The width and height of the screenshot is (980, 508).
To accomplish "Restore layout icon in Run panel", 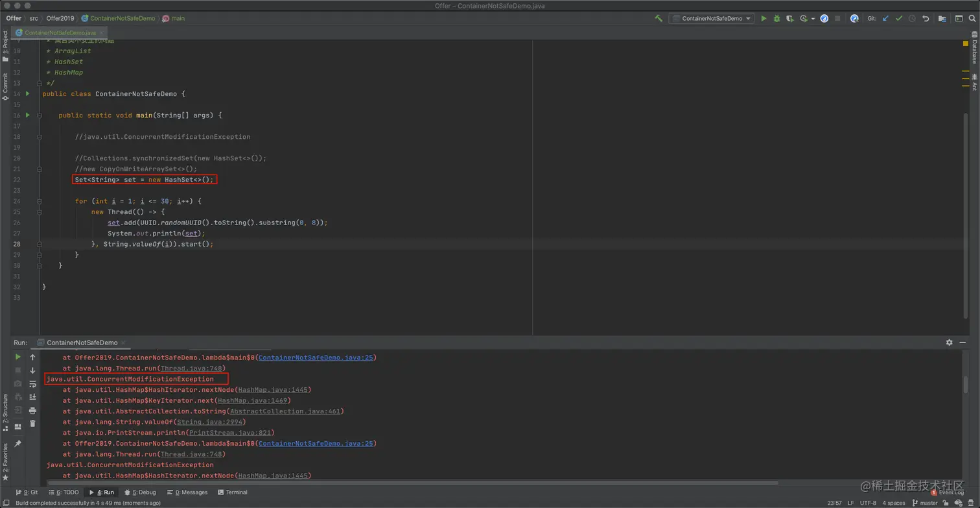I will [18, 426].
